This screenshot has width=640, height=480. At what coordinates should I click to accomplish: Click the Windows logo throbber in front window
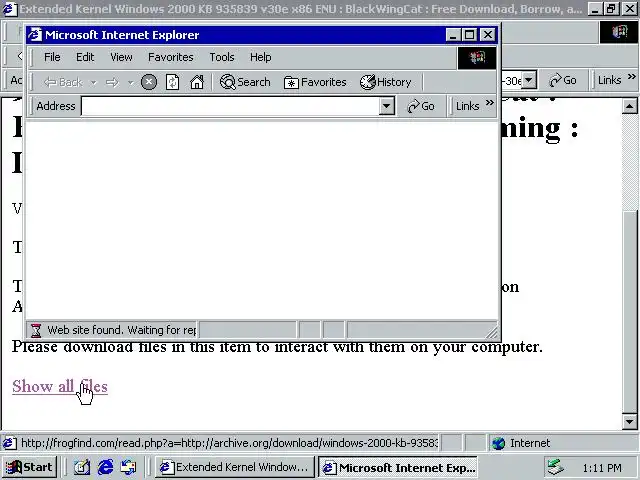[x=477, y=58]
